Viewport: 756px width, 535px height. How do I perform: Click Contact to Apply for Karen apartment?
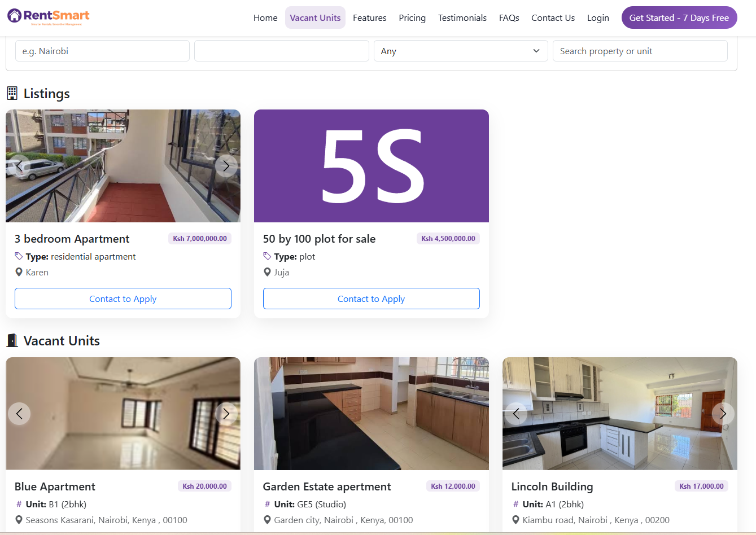tap(123, 299)
